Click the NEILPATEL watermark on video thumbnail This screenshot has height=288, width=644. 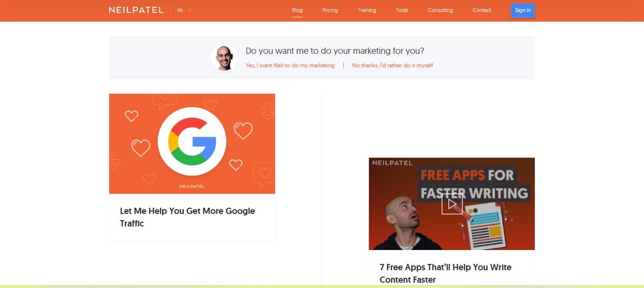[392, 163]
